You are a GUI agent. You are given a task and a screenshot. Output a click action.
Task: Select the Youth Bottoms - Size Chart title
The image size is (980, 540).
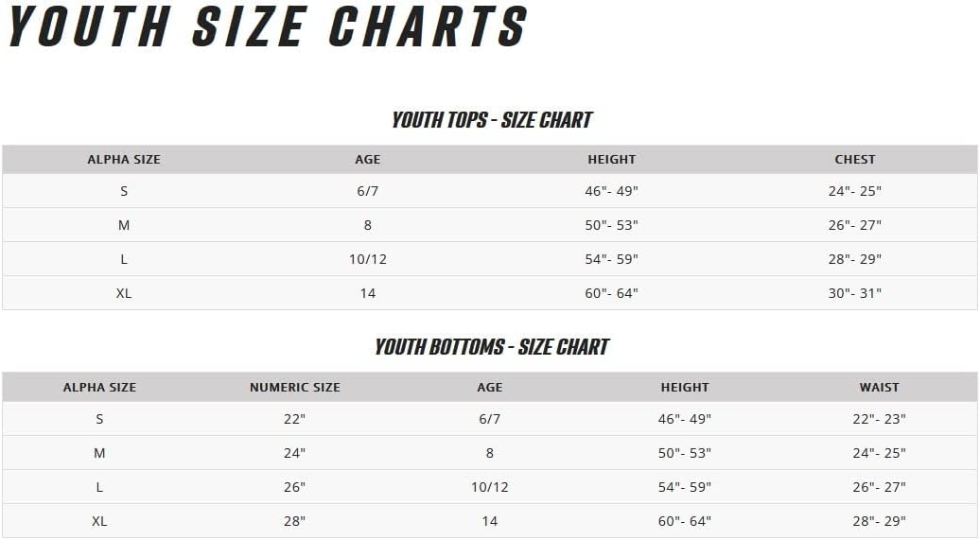coord(492,347)
